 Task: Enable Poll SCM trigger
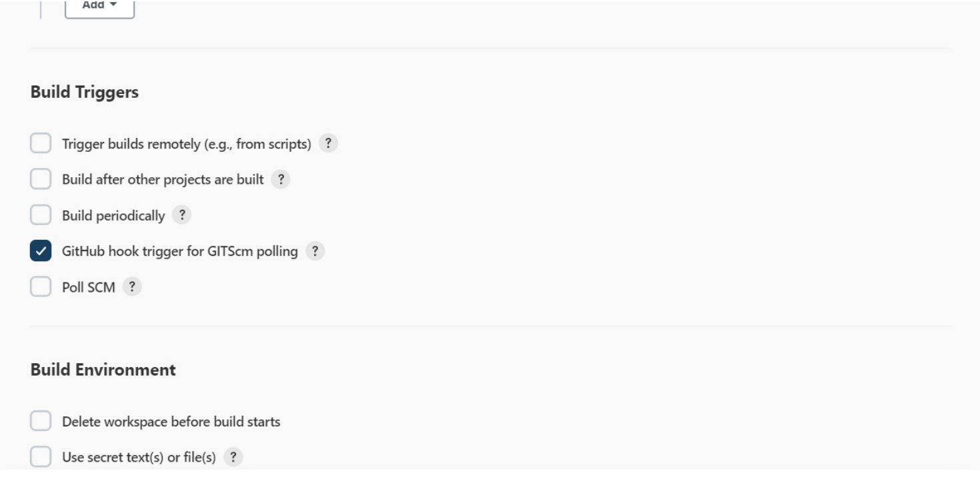[40, 287]
